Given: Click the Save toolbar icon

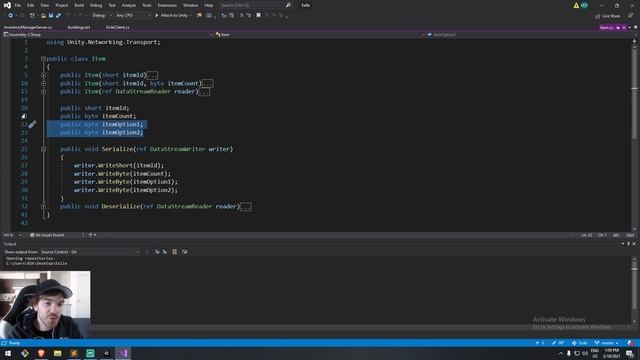Looking at the screenshot, I should coord(51,16).
